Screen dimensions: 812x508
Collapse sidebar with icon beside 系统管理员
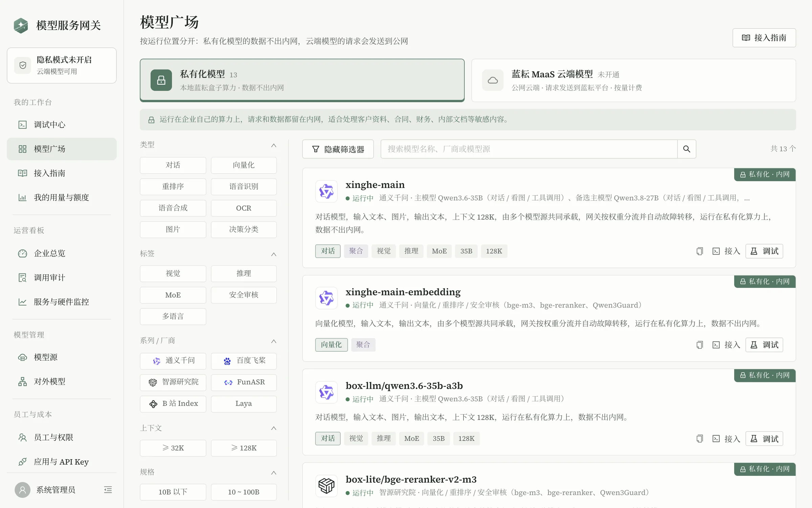coord(108,490)
